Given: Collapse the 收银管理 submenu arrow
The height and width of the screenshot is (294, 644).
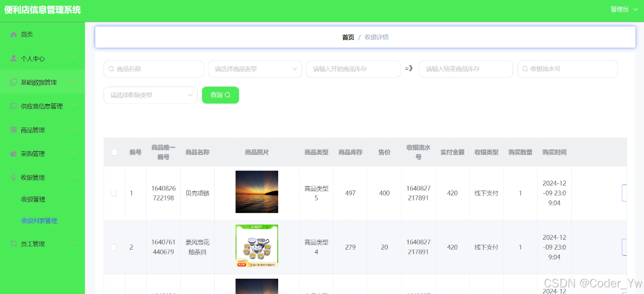Looking at the screenshot, I should click(74, 177).
